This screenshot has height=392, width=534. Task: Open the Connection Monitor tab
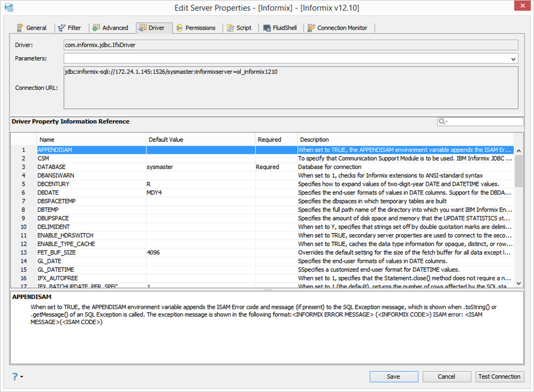(337, 28)
